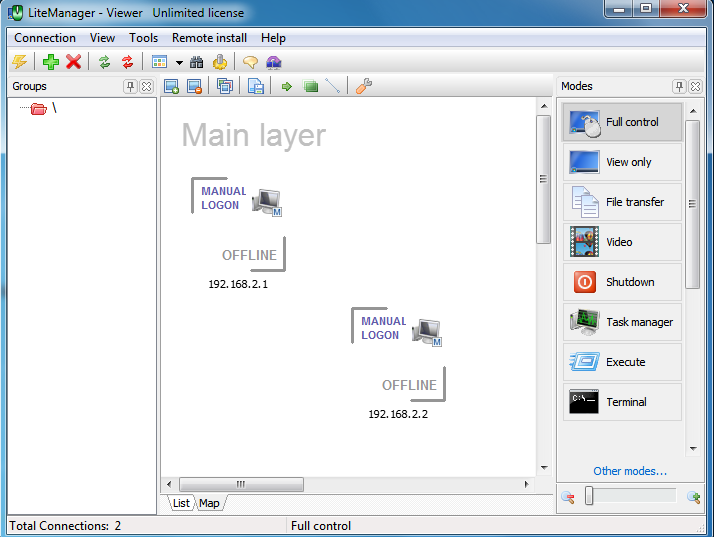Open the View menu
The width and height of the screenshot is (714, 537).
[x=102, y=38]
